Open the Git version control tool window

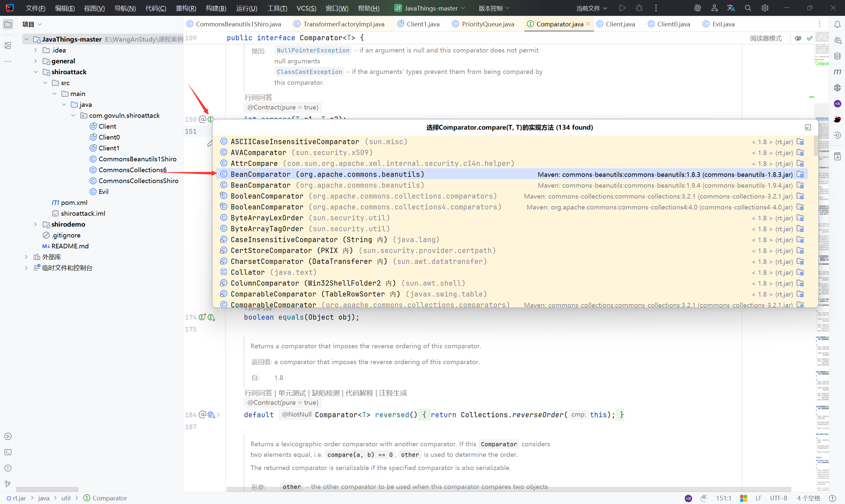point(8,484)
